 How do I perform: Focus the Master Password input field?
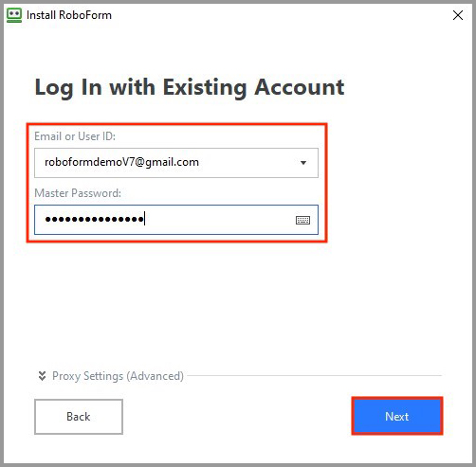(176, 220)
